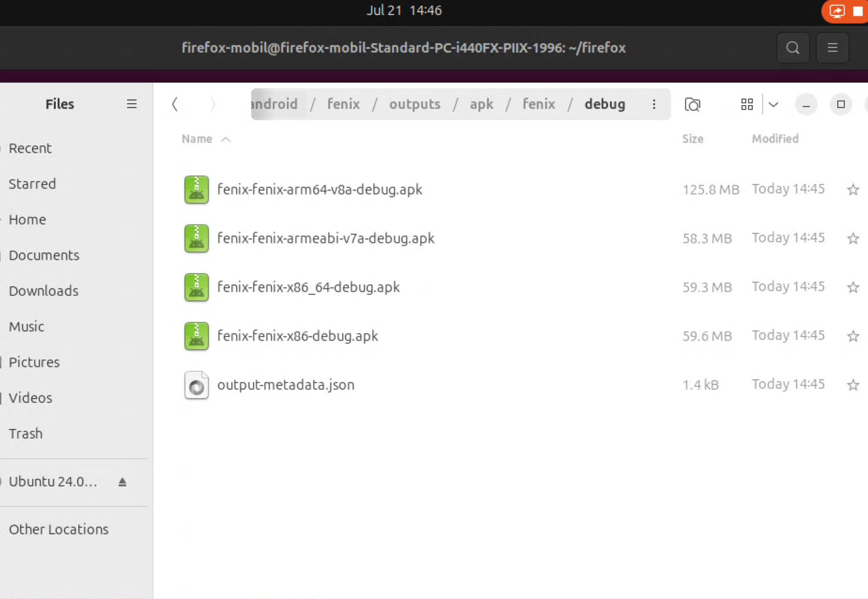Select output-metadata.json file name

[x=286, y=385]
